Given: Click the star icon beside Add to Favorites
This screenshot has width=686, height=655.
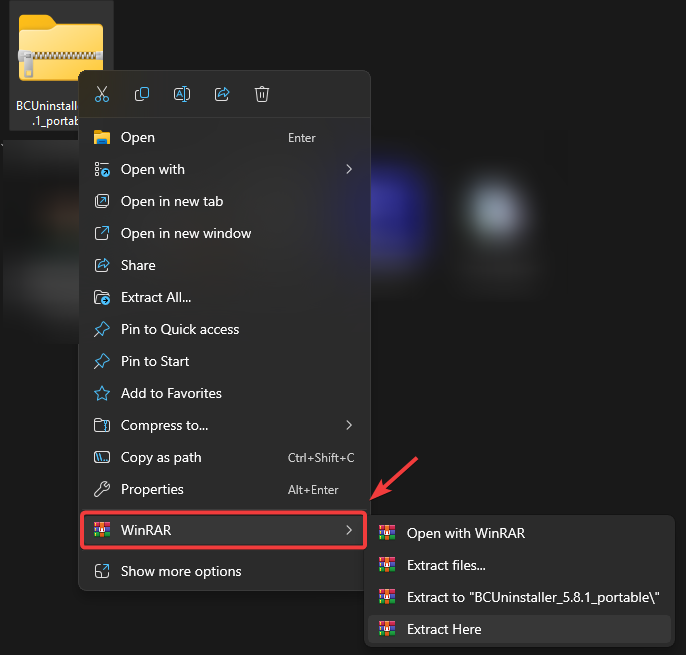Looking at the screenshot, I should tap(102, 393).
